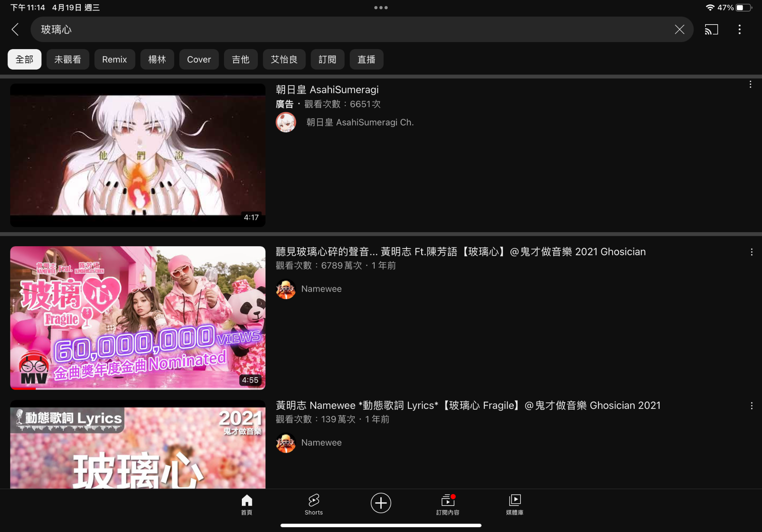Viewport: 762px width, 532px height.
Task: Open title 聽見玻璃心碎的聲音 黃明志 Ft.陳芳語
Action: pyautogui.click(x=461, y=252)
